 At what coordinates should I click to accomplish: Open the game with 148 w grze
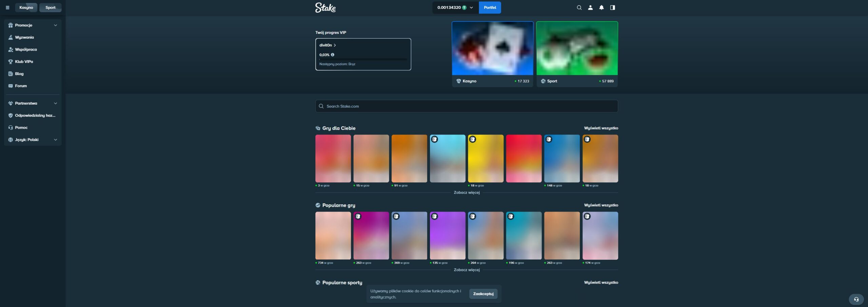(x=562, y=159)
